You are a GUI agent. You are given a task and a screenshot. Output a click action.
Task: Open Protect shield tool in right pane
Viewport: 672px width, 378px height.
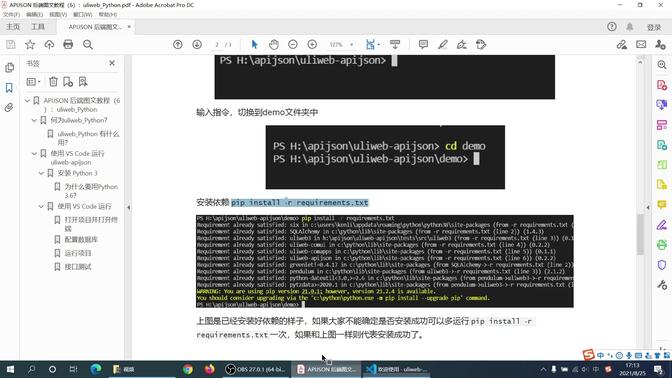click(x=662, y=265)
